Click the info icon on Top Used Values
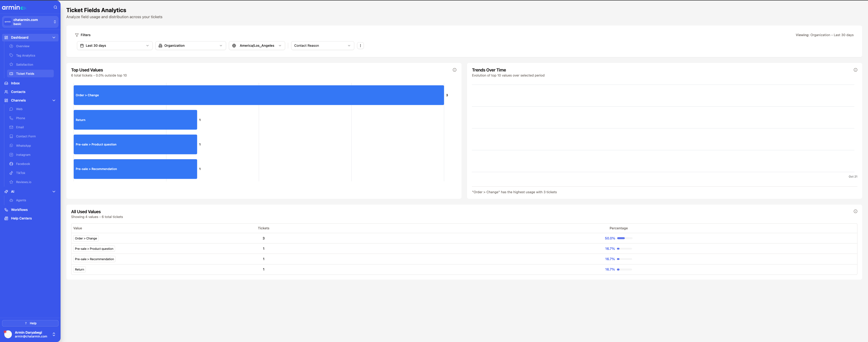The height and width of the screenshot is (342, 868). point(454,69)
